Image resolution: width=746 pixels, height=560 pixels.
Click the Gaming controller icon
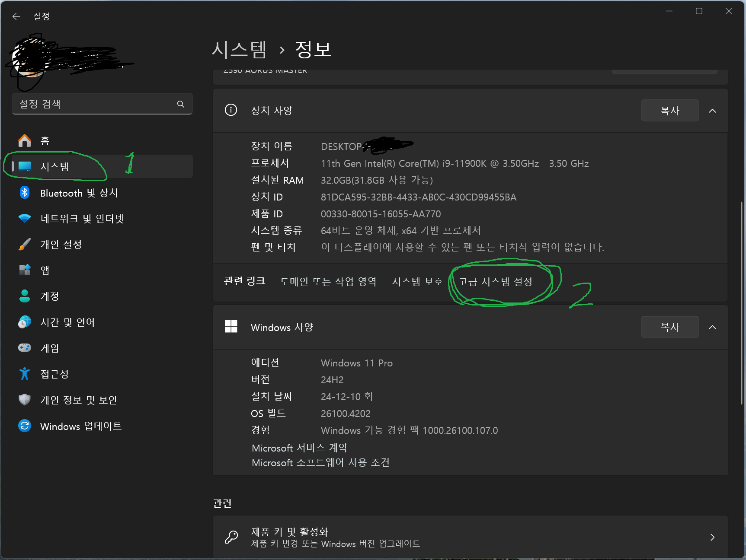click(x=25, y=348)
